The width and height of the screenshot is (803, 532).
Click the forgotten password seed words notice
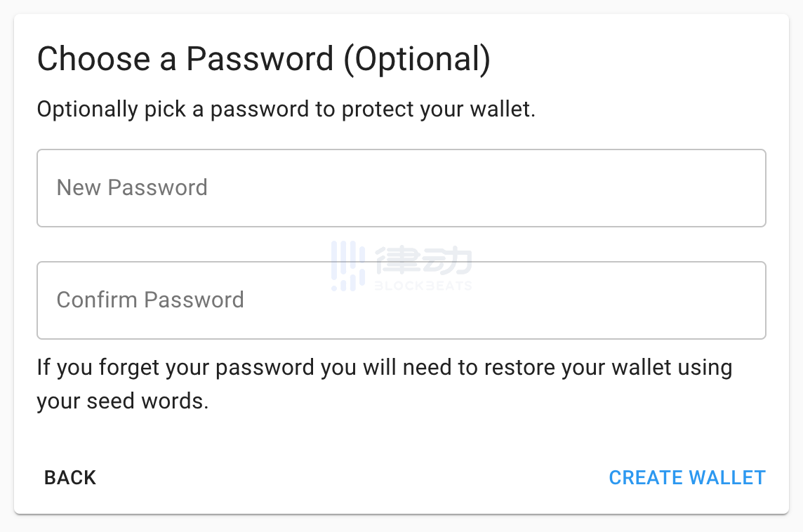[384, 384]
